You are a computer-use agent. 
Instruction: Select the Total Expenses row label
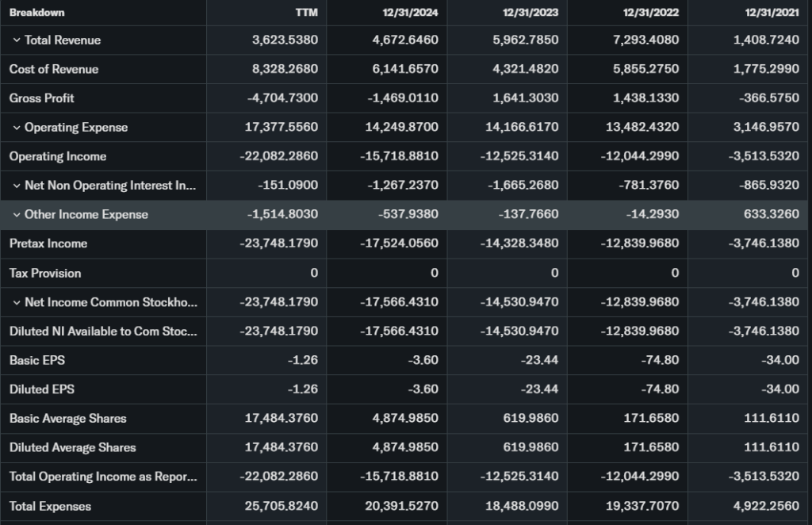(x=50, y=506)
